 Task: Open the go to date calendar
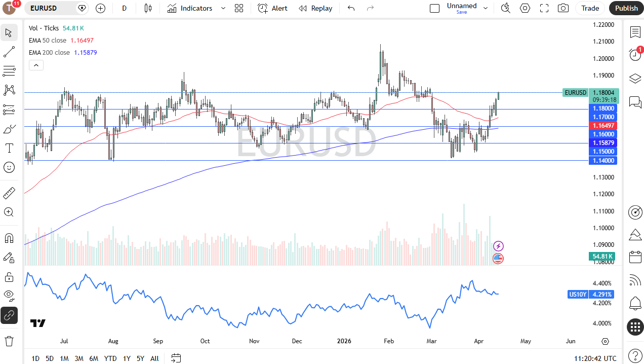(x=176, y=358)
